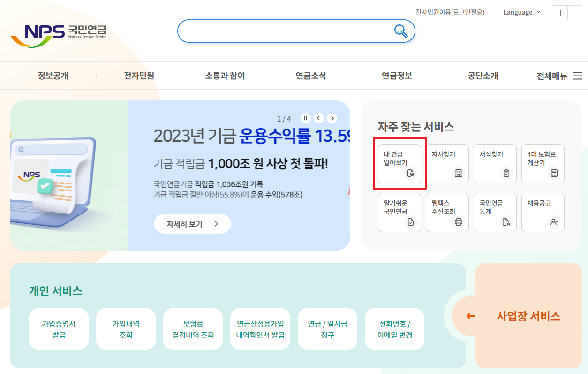Image resolution: width=588 pixels, height=374 pixels.
Task: Open 4대 보험료 계산기 tile
Action: coord(543,163)
